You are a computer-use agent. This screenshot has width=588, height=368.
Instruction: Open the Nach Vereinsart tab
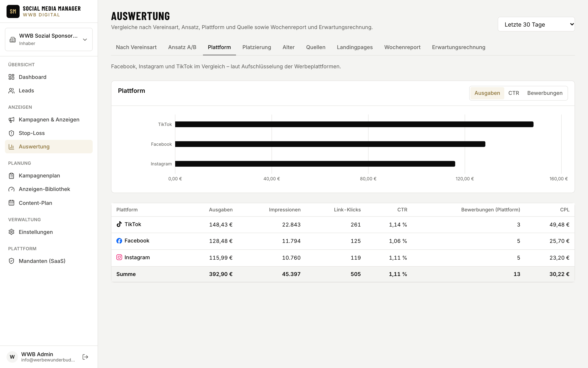coord(136,47)
